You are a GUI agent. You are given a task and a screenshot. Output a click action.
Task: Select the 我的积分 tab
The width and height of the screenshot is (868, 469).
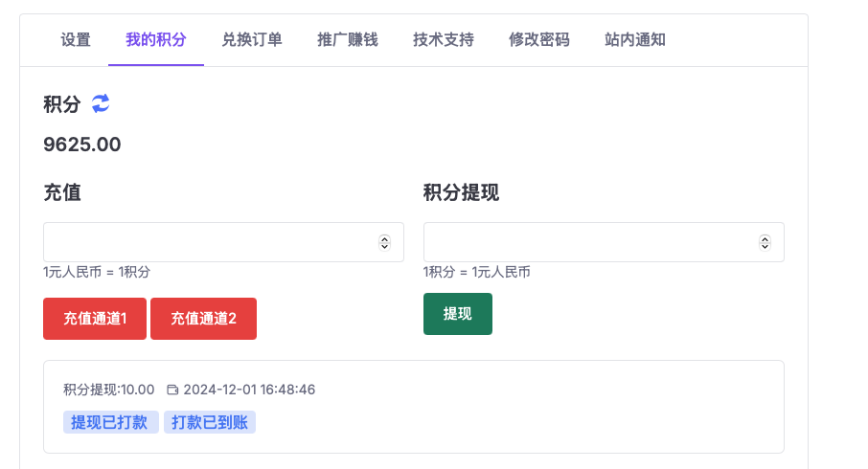156,40
